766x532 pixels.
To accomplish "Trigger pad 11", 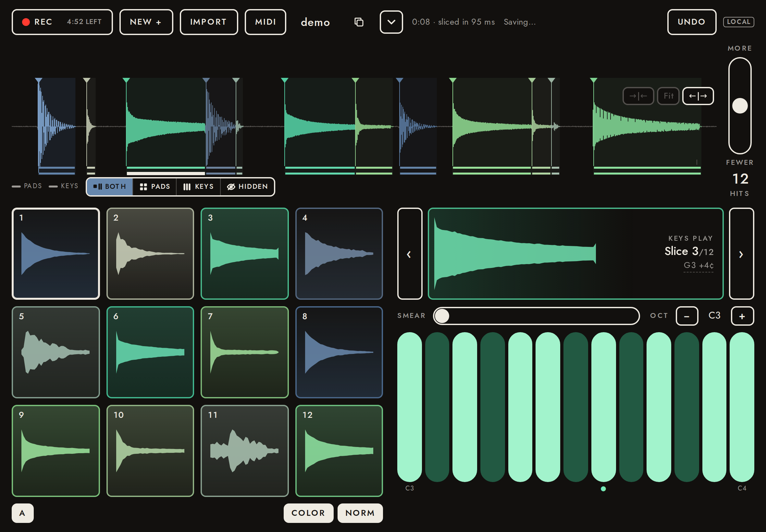I will 244,451.
